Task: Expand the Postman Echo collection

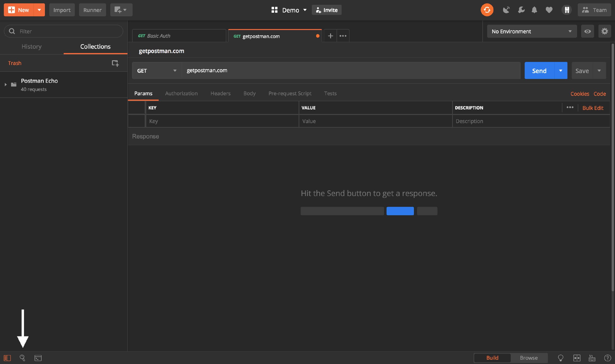Action: 6,84
